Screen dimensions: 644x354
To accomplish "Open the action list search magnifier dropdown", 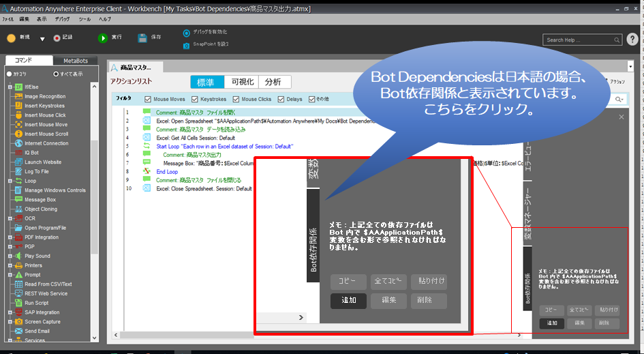I will [619, 99].
